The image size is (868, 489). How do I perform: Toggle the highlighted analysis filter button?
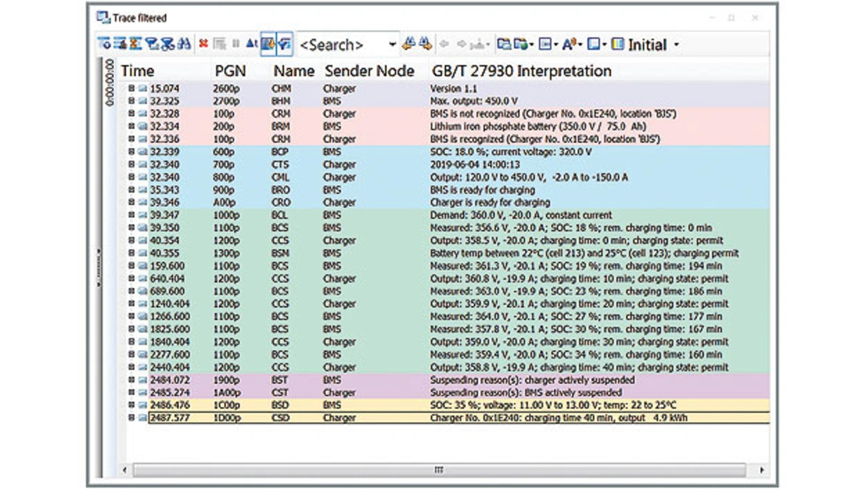(285, 45)
